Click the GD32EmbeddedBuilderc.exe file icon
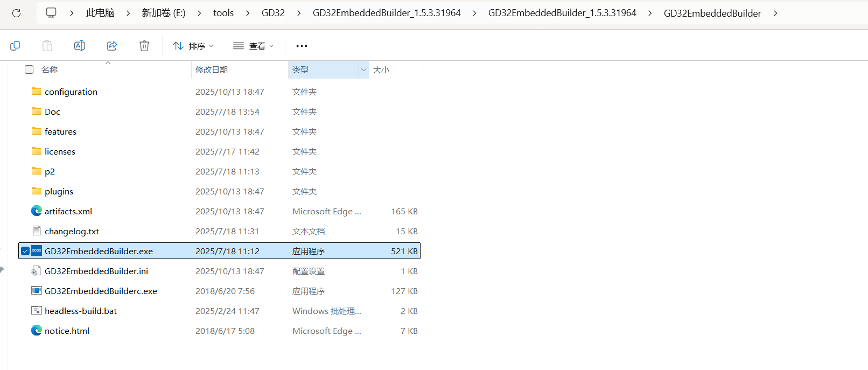 (x=37, y=291)
